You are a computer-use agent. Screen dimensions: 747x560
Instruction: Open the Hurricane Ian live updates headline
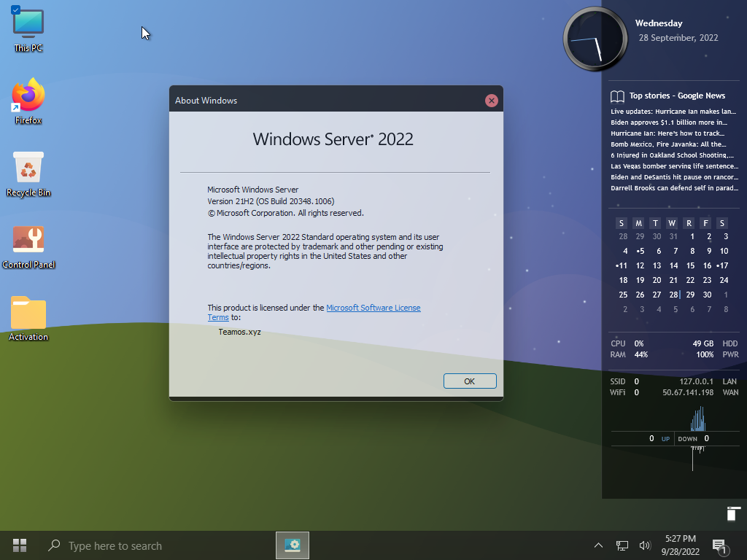673,112
